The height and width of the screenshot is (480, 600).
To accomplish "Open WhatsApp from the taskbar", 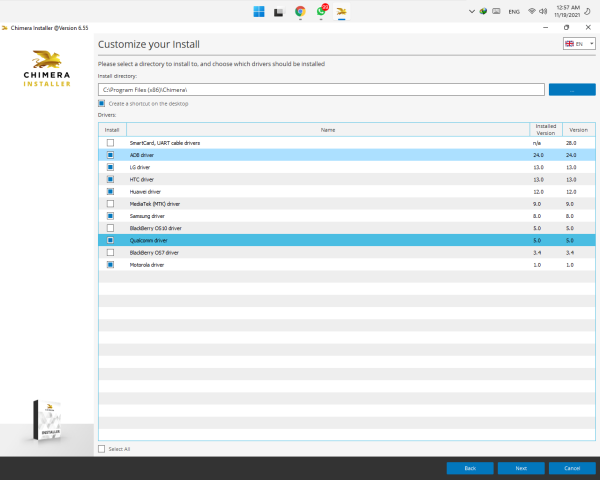I will click(x=321, y=11).
